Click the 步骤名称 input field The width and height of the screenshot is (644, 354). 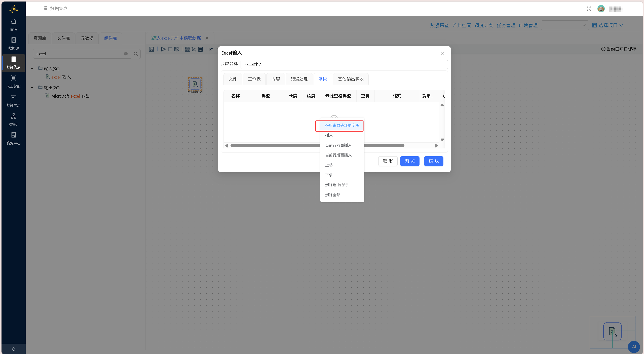pyautogui.click(x=344, y=64)
